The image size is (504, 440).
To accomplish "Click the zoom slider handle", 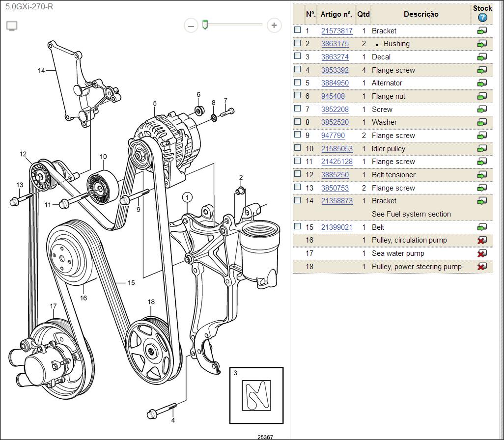I will [205, 25].
